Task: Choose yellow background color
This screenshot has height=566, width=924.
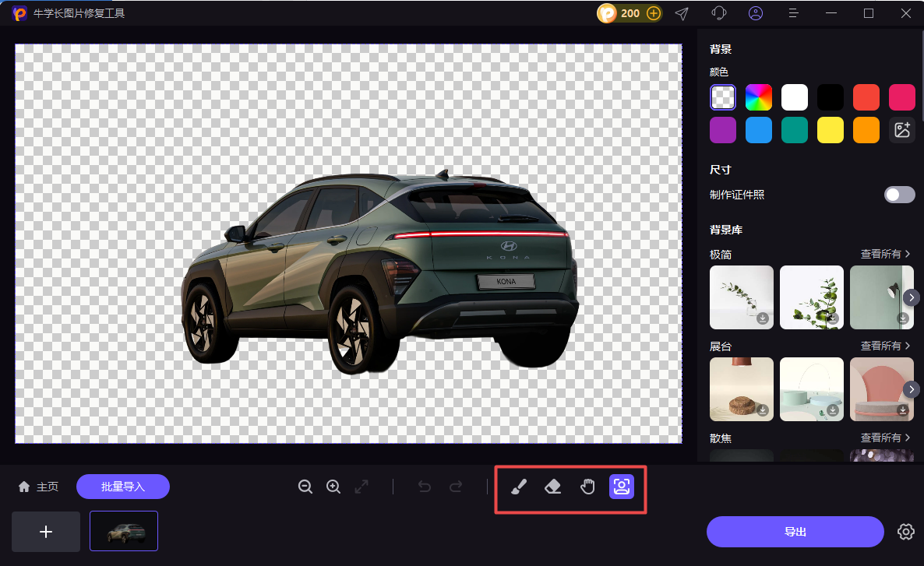Action: 831,130
